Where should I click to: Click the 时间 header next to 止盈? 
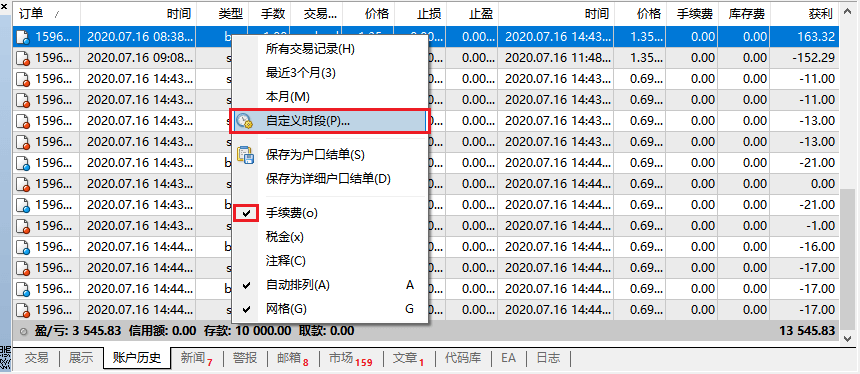pos(556,14)
